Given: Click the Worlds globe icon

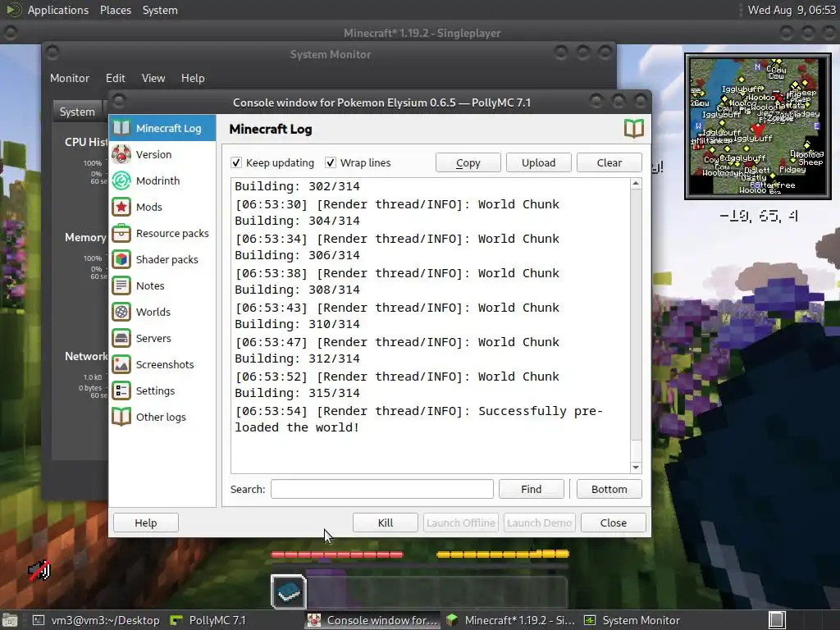Looking at the screenshot, I should (x=121, y=312).
